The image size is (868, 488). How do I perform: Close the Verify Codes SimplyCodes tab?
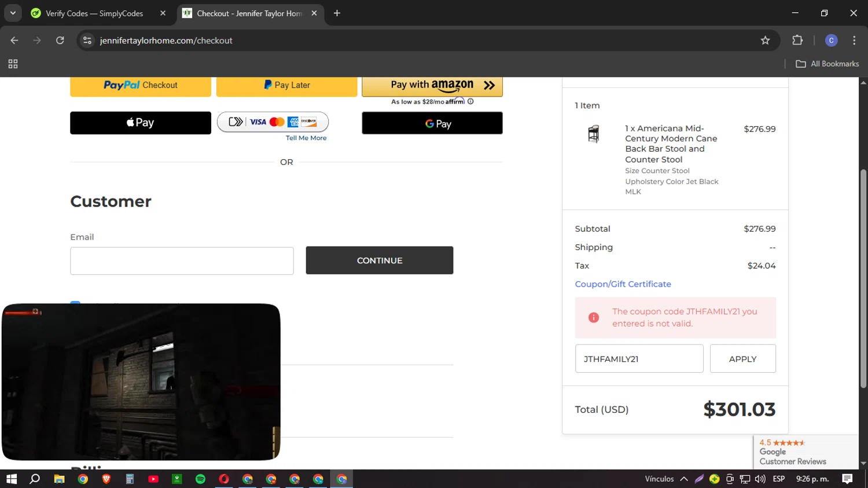(163, 13)
